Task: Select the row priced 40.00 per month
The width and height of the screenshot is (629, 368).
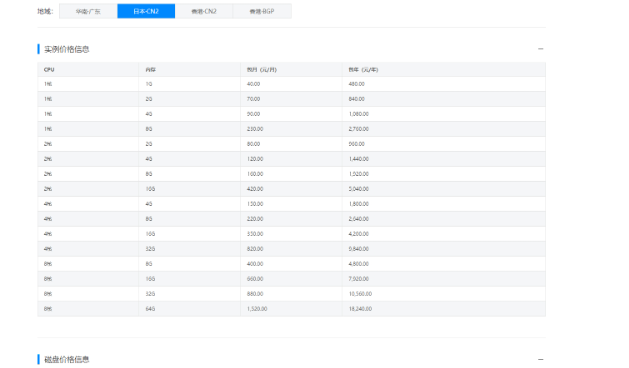Action: click(x=291, y=84)
